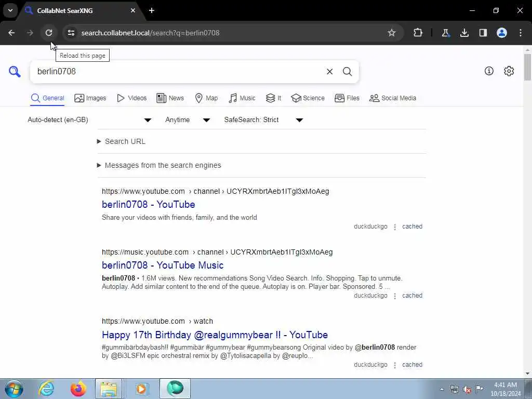Open the preferences gear icon
This screenshot has height=399, width=532.
pyautogui.click(x=509, y=71)
